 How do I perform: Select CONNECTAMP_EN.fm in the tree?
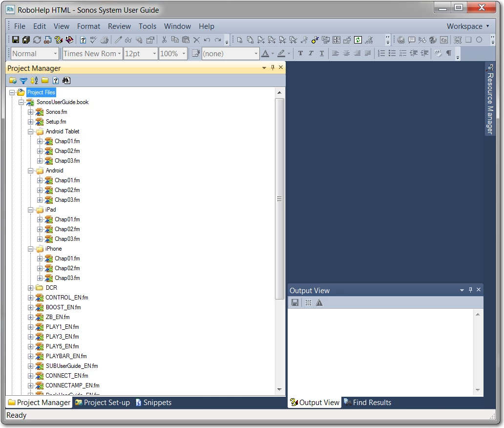click(x=72, y=385)
